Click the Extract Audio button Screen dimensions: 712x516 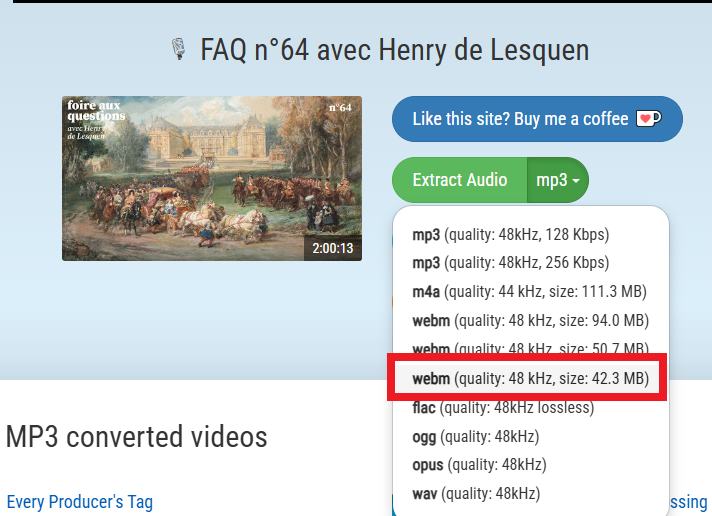point(460,180)
